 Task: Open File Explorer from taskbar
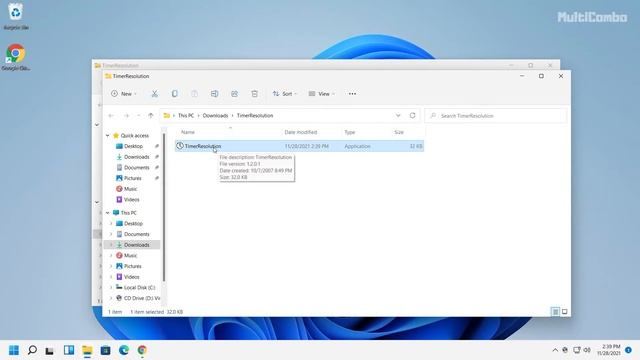(x=87, y=350)
